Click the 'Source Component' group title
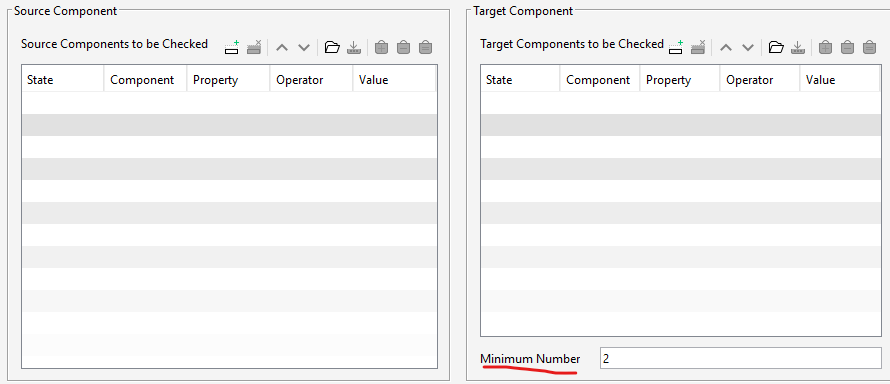Viewport: 890px width, 384px height. (x=65, y=10)
